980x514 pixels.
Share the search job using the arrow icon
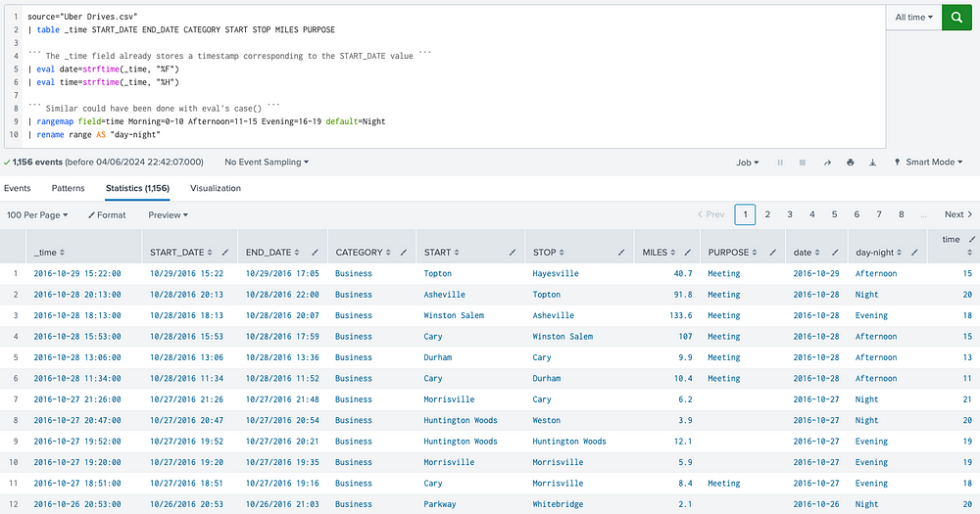pyautogui.click(x=827, y=163)
